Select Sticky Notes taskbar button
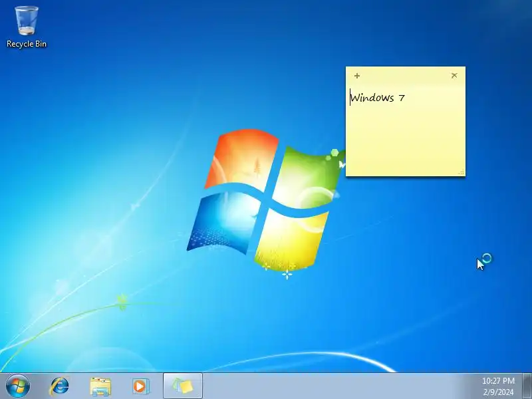Image resolution: width=532 pixels, height=399 pixels. pos(183,386)
